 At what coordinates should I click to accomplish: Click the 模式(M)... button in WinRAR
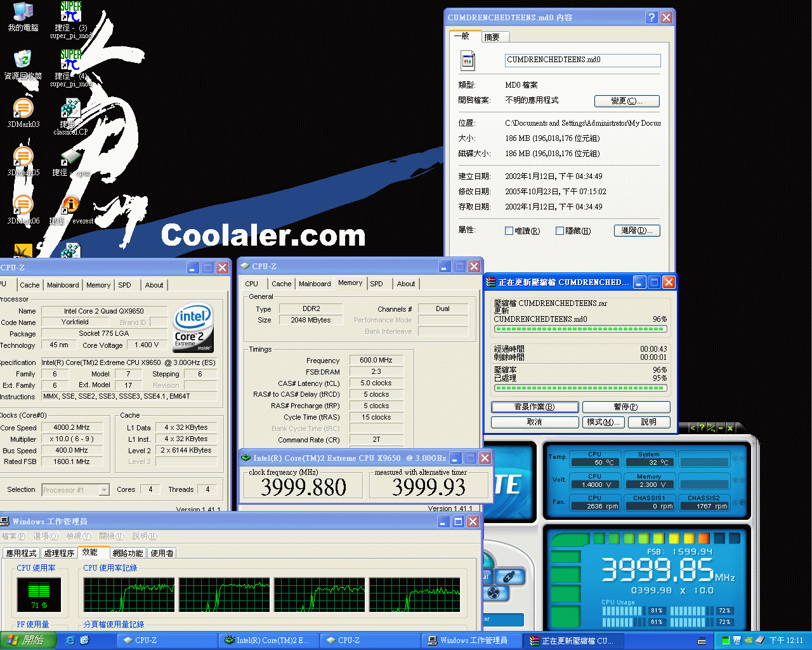[603, 422]
